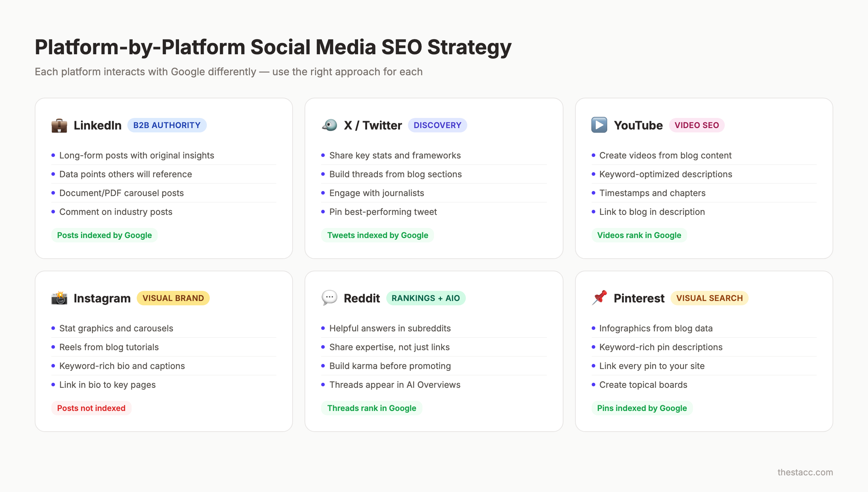This screenshot has height=492, width=868.
Task: Expand the 'VISUAL SEARCH' badge beside Pinterest
Action: [x=709, y=298]
